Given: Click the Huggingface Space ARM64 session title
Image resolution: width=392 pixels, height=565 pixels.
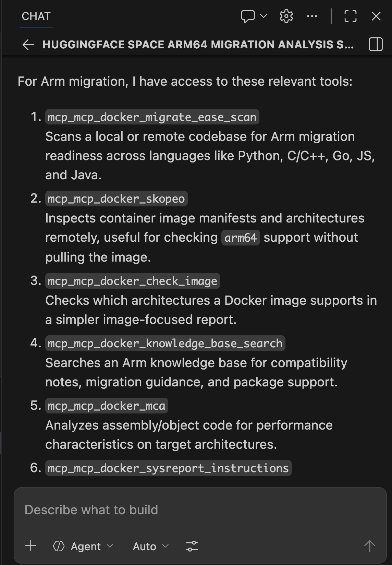Looking at the screenshot, I should pyautogui.click(x=198, y=45).
